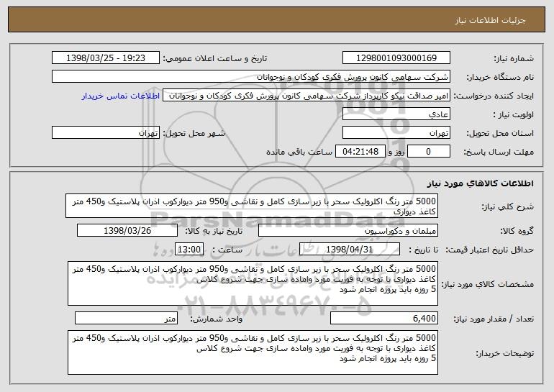Image resolution: width=554 pixels, height=392 pixels.
Task: Click the price validity date field 1398/04/31
Action: pyautogui.click(x=350, y=250)
